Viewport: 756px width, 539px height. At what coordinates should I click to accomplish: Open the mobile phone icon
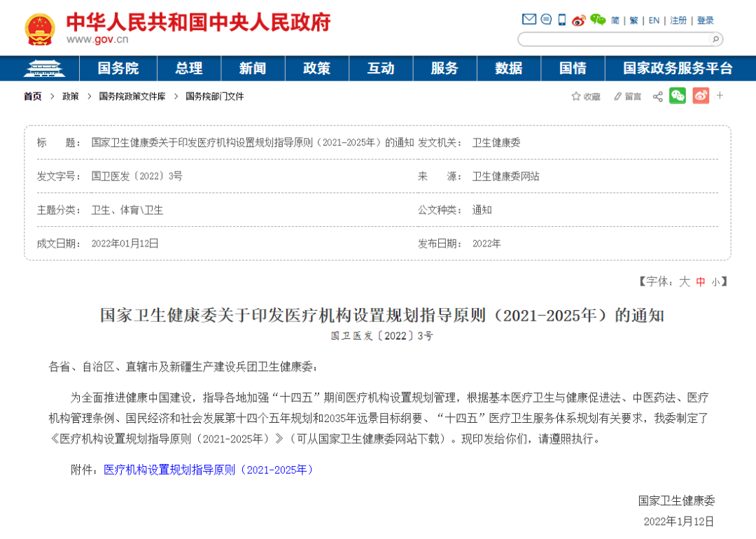click(x=561, y=20)
